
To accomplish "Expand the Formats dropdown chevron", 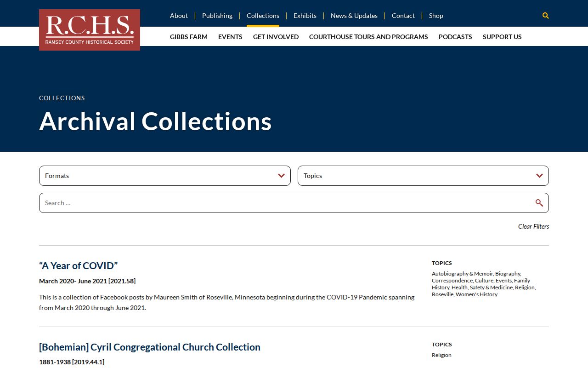I will pyautogui.click(x=281, y=176).
